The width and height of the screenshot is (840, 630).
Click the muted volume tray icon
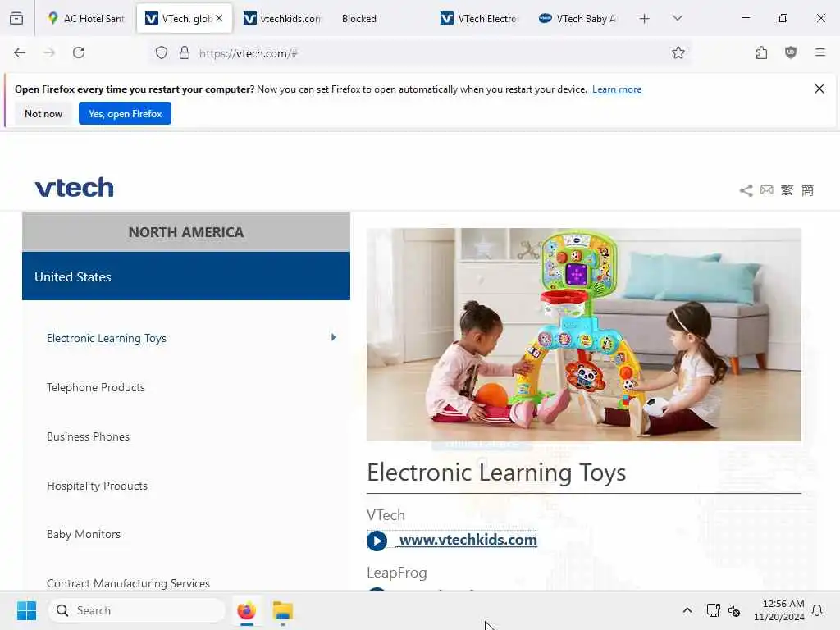click(x=734, y=610)
